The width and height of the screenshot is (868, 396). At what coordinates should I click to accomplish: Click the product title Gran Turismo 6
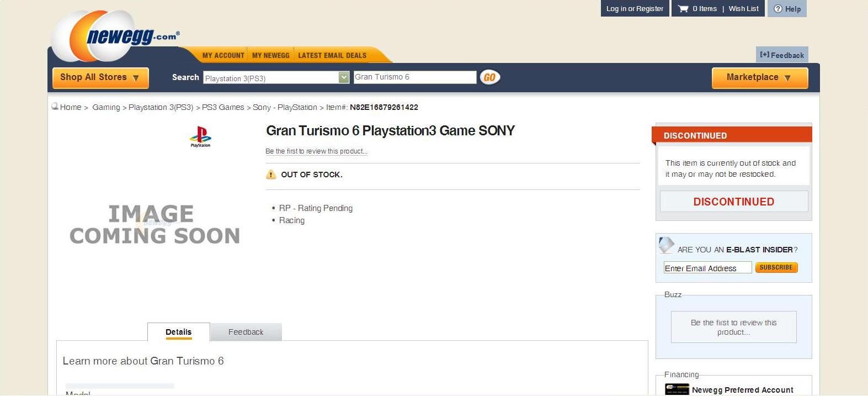point(390,131)
